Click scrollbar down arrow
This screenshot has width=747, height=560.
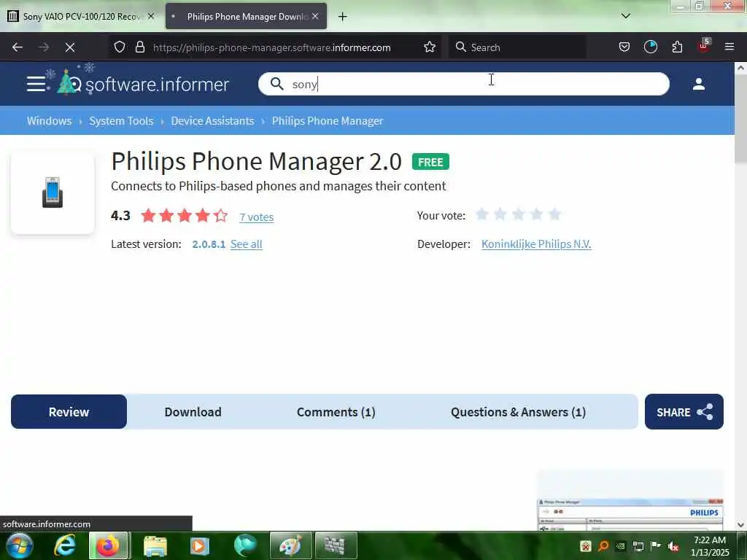point(740,525)
